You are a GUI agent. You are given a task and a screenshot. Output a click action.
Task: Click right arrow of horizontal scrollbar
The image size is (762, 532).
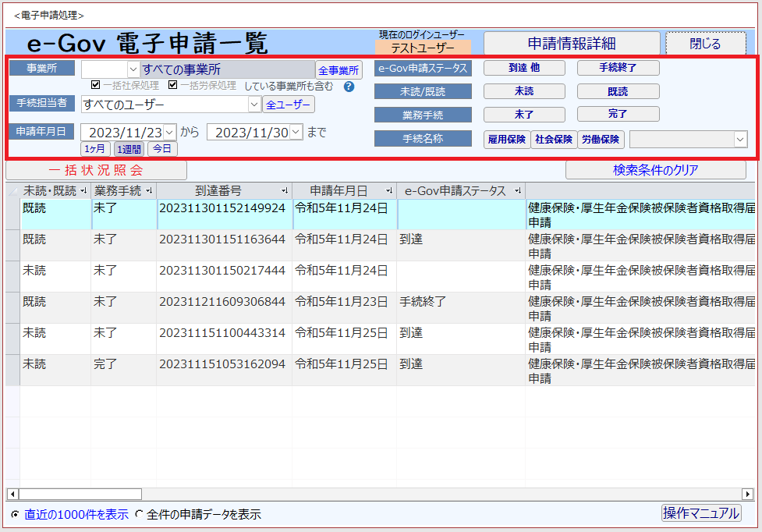[748, 494]
